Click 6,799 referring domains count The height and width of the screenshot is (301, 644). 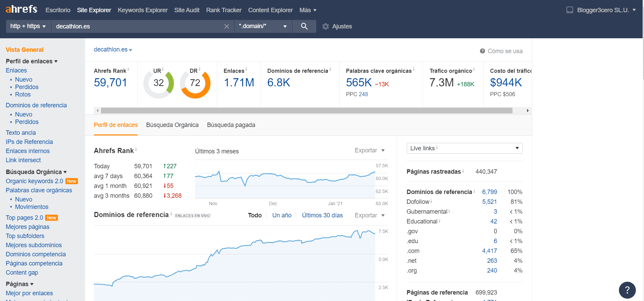[x=489, y=192]
